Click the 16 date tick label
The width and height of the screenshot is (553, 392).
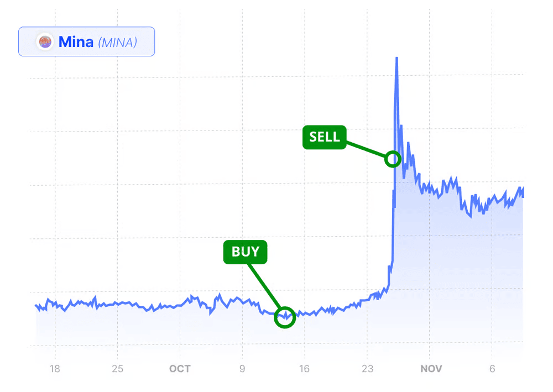click(x=304, y=369)
